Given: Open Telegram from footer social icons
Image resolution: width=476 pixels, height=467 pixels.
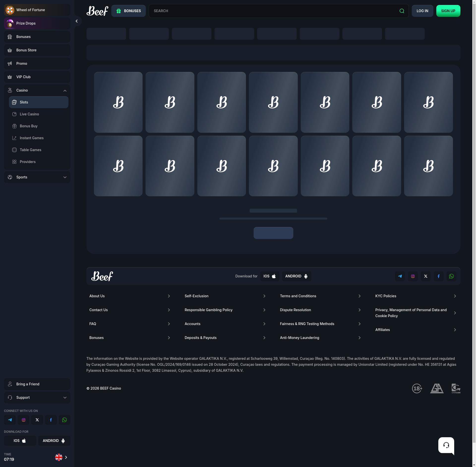Looking at the screenshot, I should pyautogui.click(x=400, y=276).
